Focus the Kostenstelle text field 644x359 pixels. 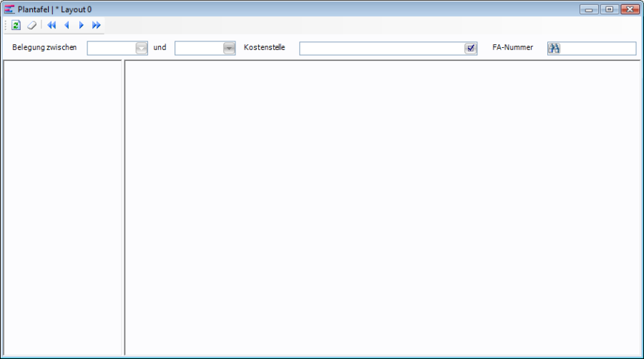coord(381,48)
